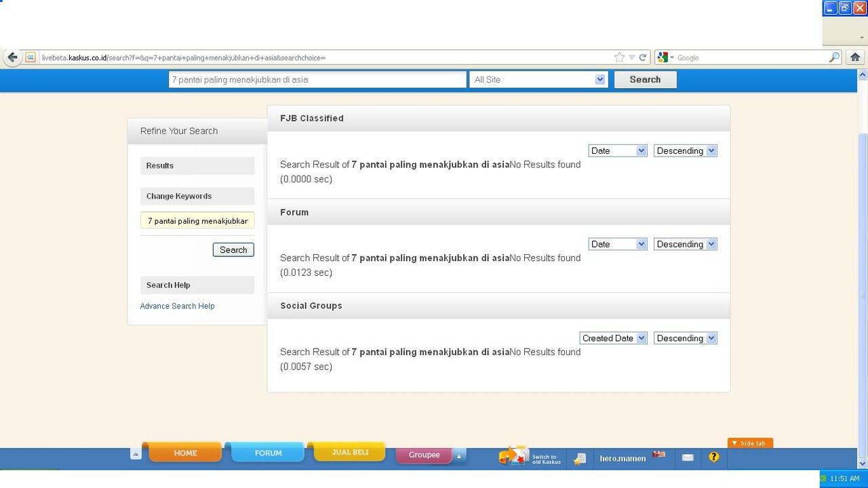The width and height of the screenshot is (868, 488).
Task: Open the All Site search scope dropdown
Action: coord(538,79)
